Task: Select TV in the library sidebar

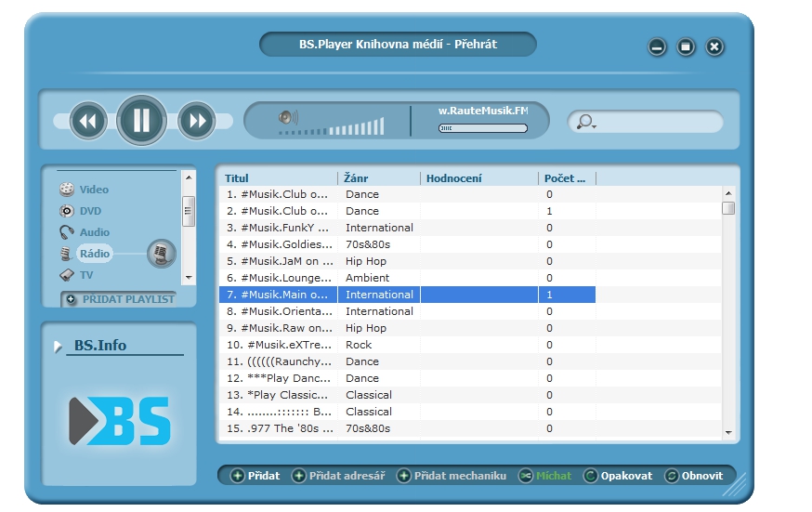Action: point(86,275)
